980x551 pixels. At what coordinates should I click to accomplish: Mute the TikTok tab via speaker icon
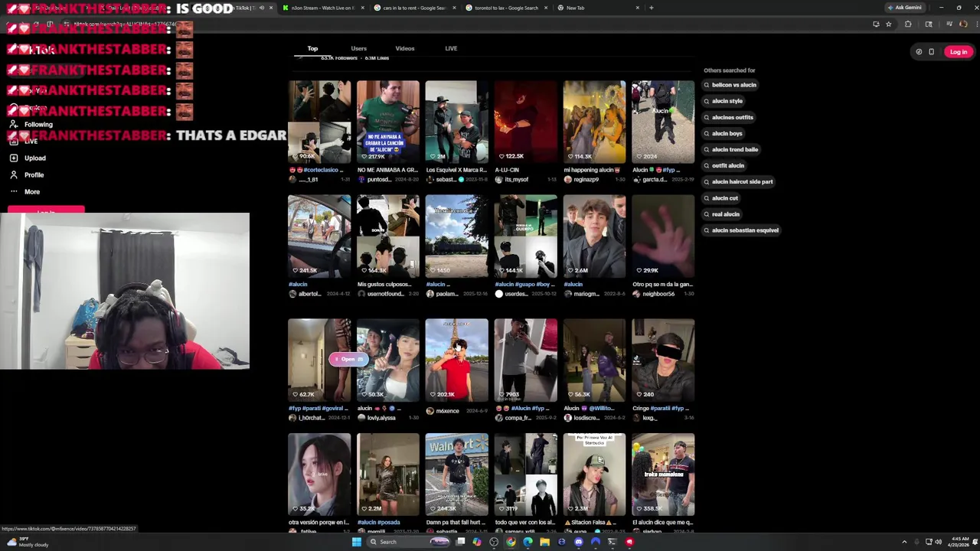[x=261, y=8]
